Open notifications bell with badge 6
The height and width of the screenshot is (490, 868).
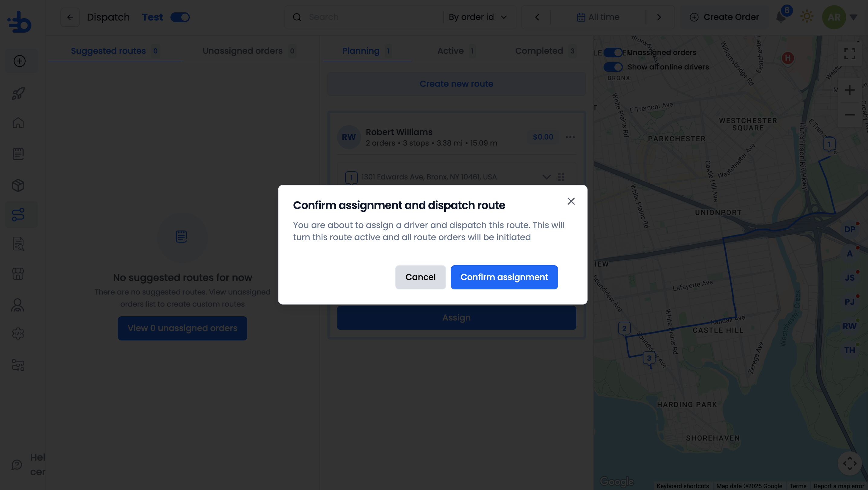point(781,17)
